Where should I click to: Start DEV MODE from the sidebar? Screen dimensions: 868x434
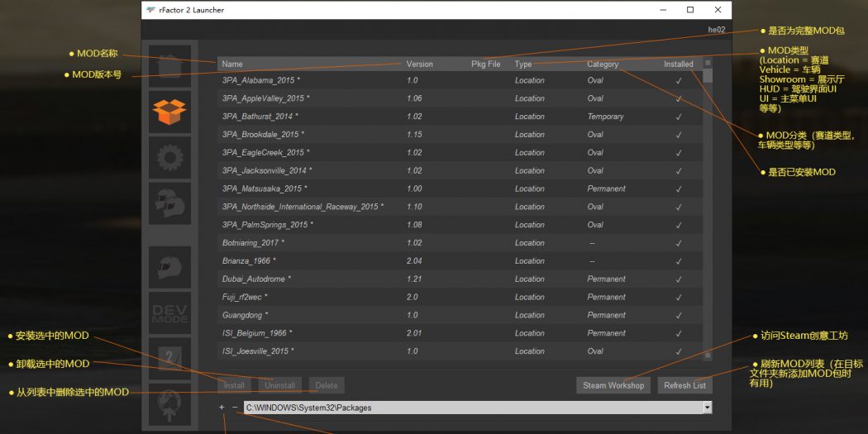170,313
